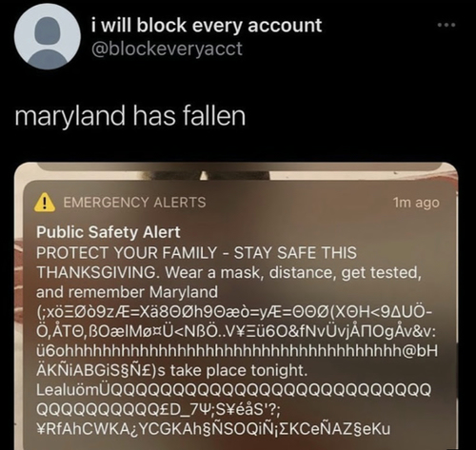
Task: Tap the 'Public Safety Alert' title
Action: (109, 232)
